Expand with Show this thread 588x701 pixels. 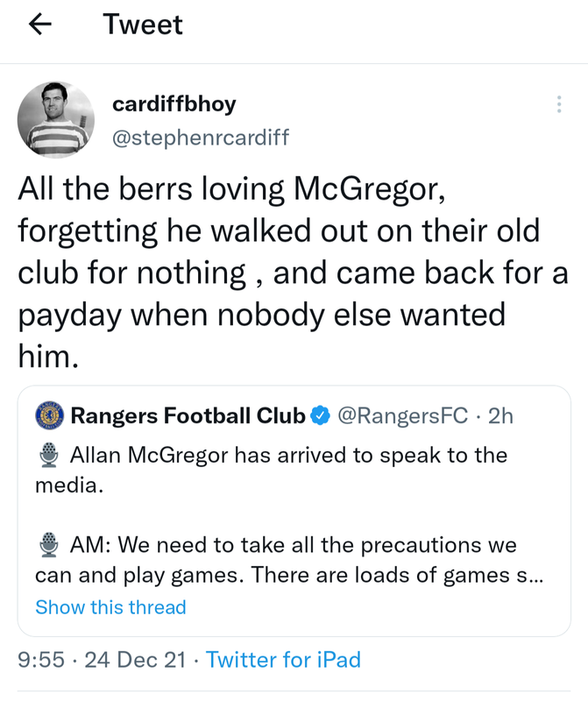coord(110,607)
